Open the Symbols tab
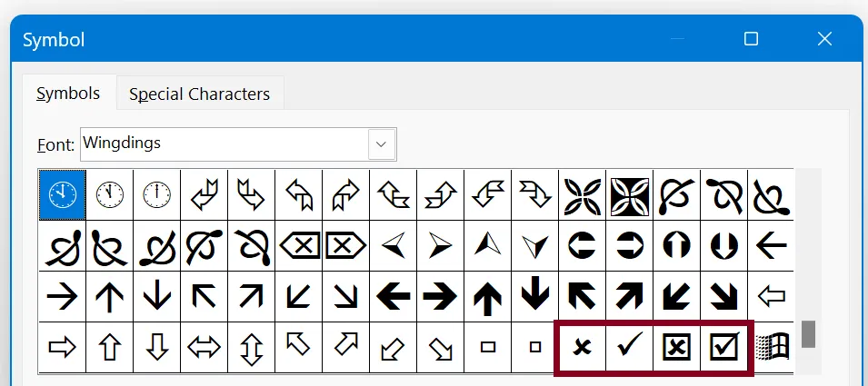This screenshot has width=868, height=386. coord(68,94)
